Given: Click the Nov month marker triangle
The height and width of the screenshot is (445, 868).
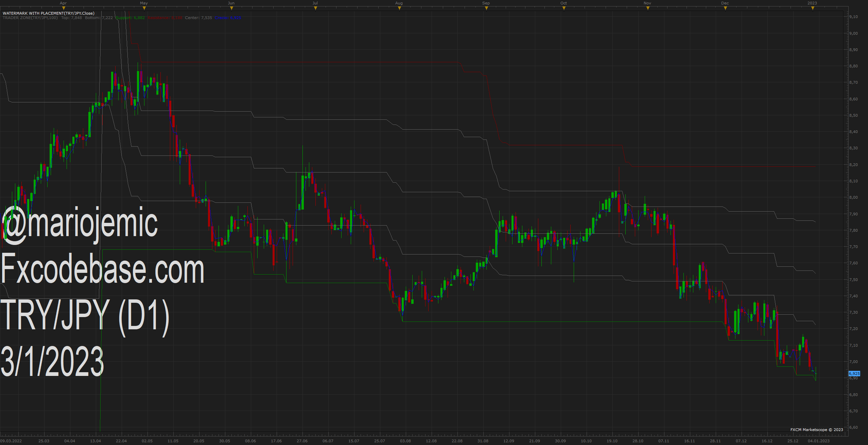Looking at the screenshot, I should tap(648, 9).
